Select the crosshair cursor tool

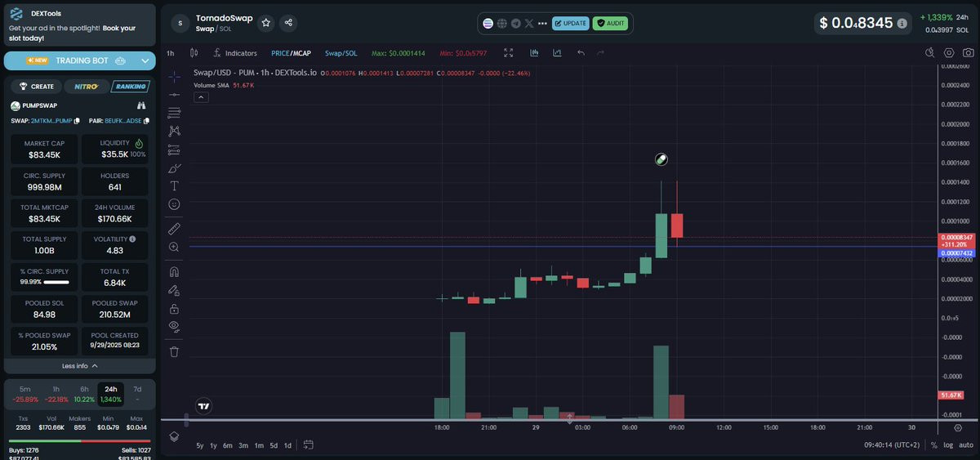pos(174,77)
